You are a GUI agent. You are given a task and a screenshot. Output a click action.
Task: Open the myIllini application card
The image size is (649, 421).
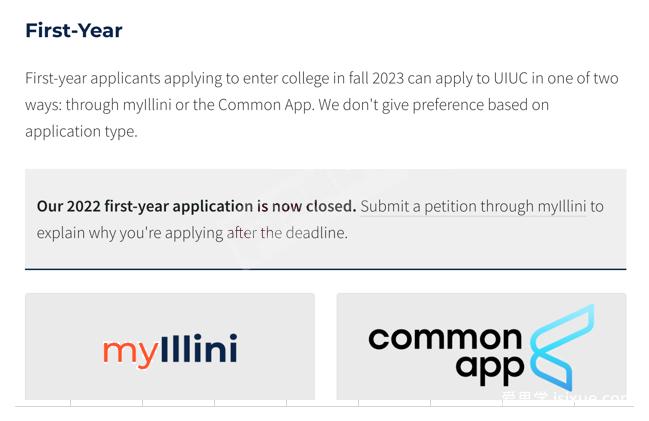(x=170, y=346)
